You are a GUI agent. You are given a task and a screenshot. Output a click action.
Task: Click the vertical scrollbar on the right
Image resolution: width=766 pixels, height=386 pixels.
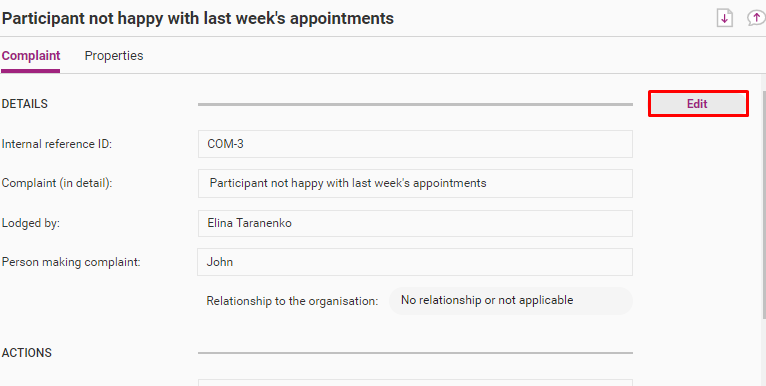tap(763, 205)
